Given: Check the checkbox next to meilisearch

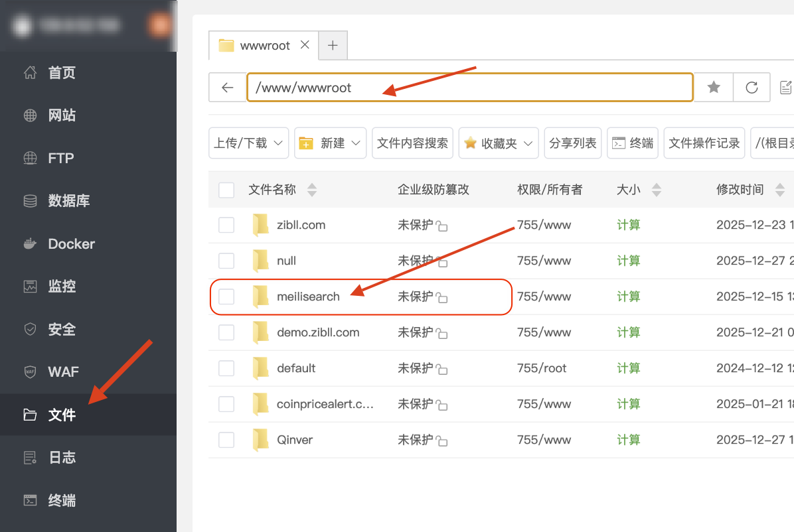Looking at the screenshot, I should pyautogui.click(x=226, y=297).
